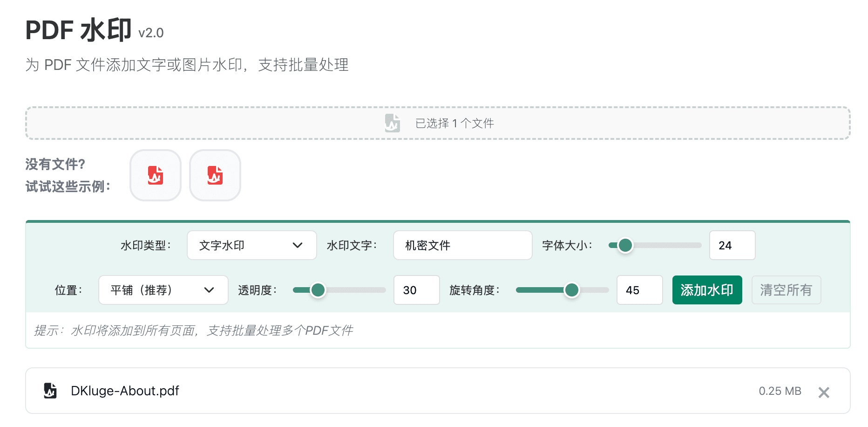The width and height of the screenshot is (868, 427).
Task: Click the rotation number field showing 45
Action: [639, 290]
